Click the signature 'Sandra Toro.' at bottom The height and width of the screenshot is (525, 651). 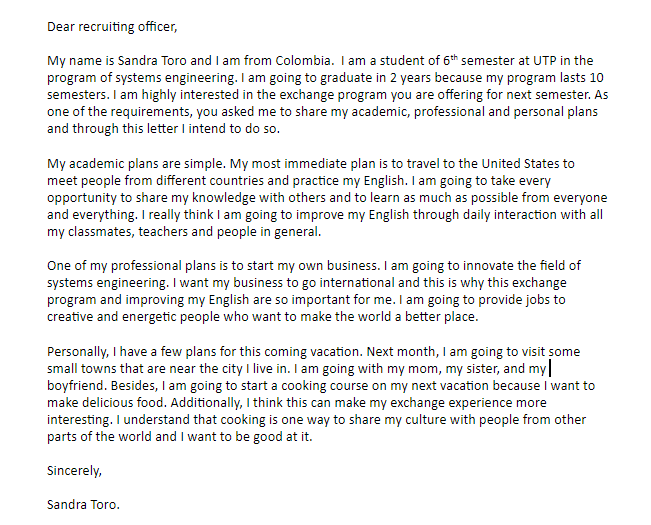tap(83, 505)
